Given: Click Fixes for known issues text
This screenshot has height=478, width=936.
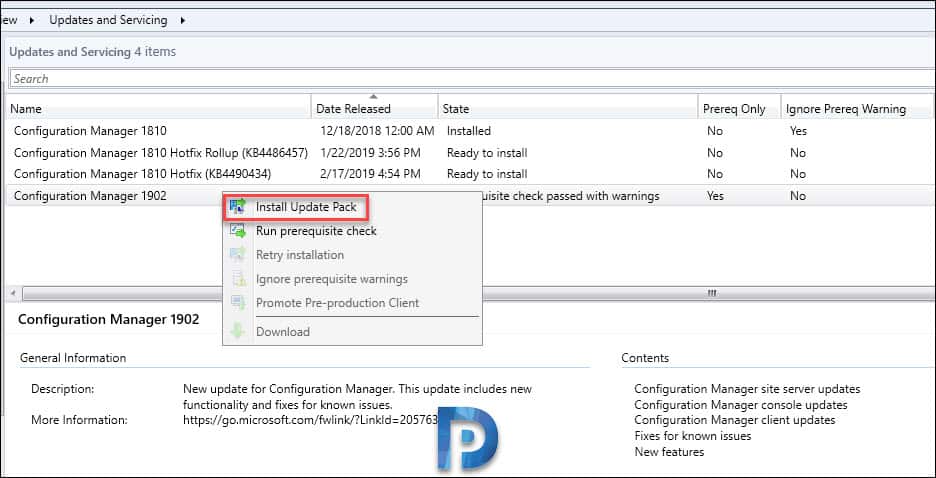Looking at the screenshot, I should point(693,436).
